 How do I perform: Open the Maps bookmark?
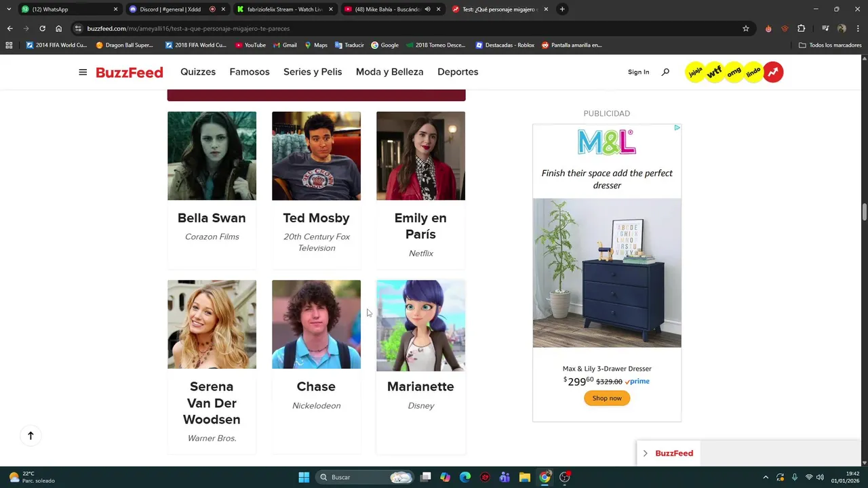pos(316,45)
